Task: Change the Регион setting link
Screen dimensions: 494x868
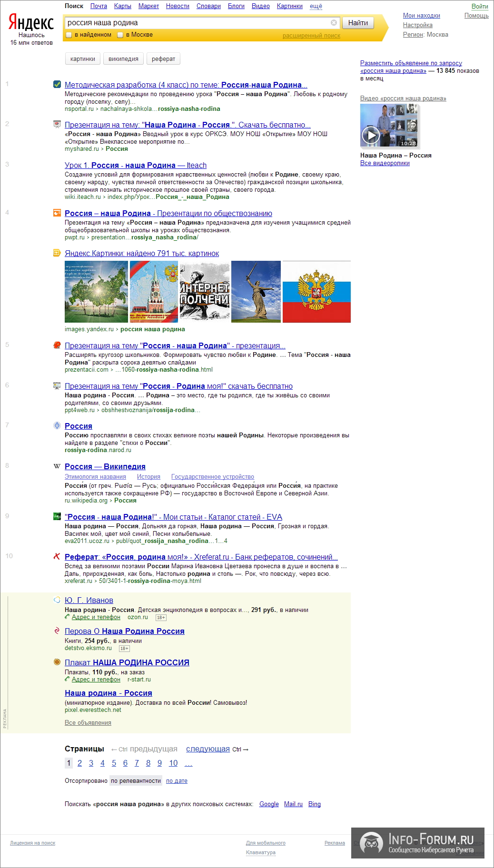Action: tap(413, 35)
